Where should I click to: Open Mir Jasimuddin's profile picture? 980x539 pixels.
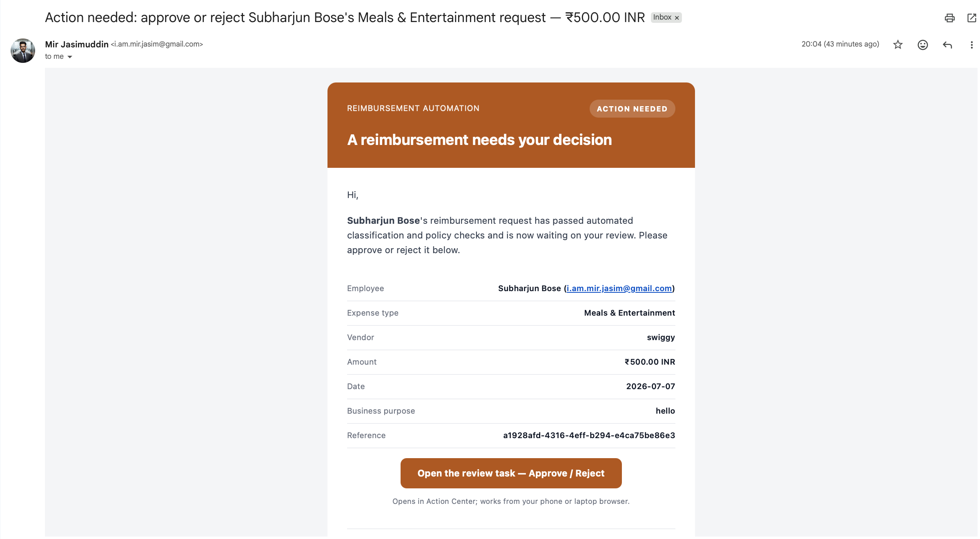(x=23, y=51)
